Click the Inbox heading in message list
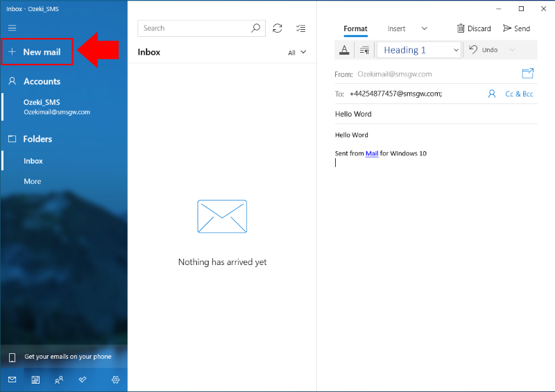 tap(149, 52)
